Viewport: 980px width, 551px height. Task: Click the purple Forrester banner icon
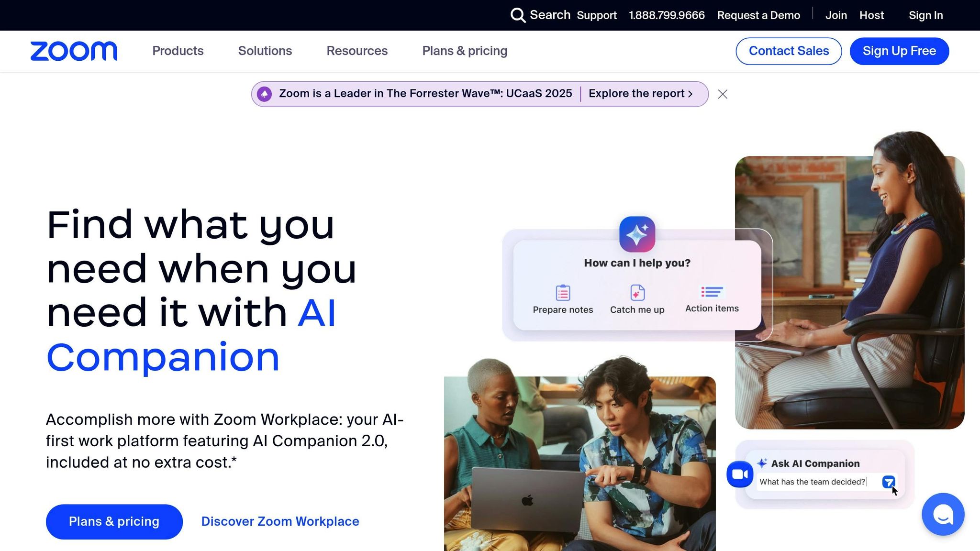pos(264,94)
